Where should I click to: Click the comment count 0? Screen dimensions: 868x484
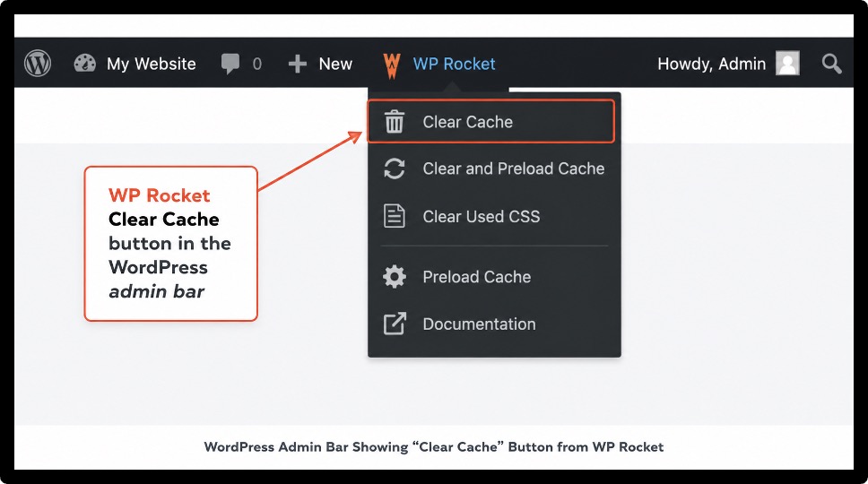[256, 65]
